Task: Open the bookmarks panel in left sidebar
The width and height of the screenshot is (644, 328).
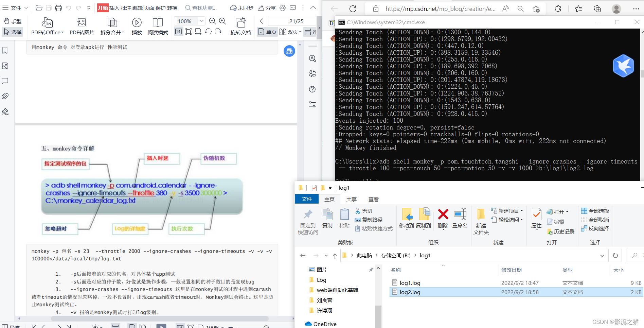Action: (x=5, y=50)
